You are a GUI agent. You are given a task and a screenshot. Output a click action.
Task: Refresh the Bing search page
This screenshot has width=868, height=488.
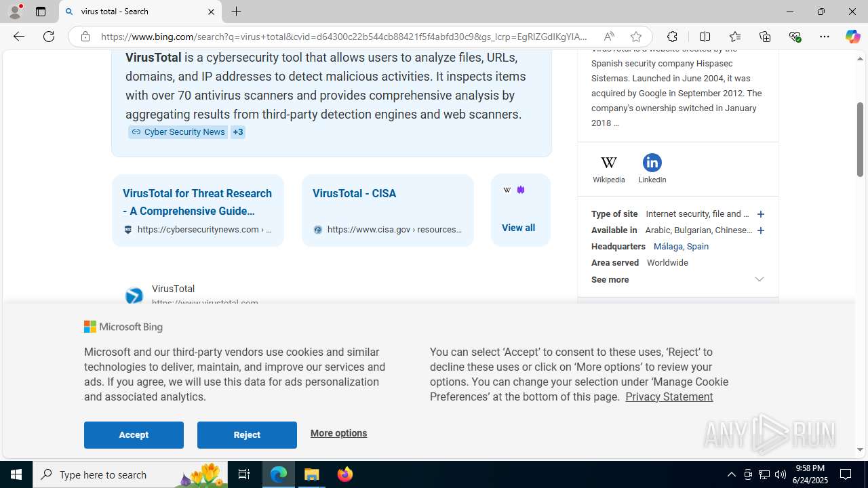click(x=49, y=37)
